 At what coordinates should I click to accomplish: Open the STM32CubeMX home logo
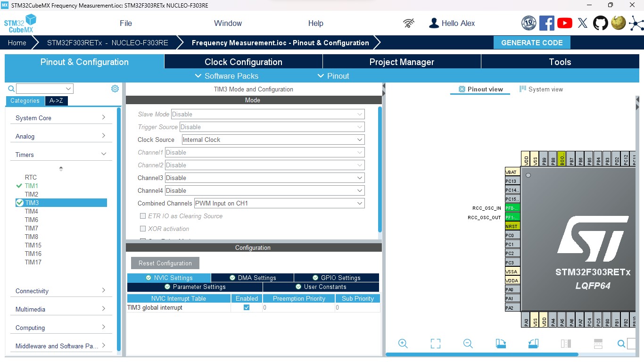tap(20, 24)
